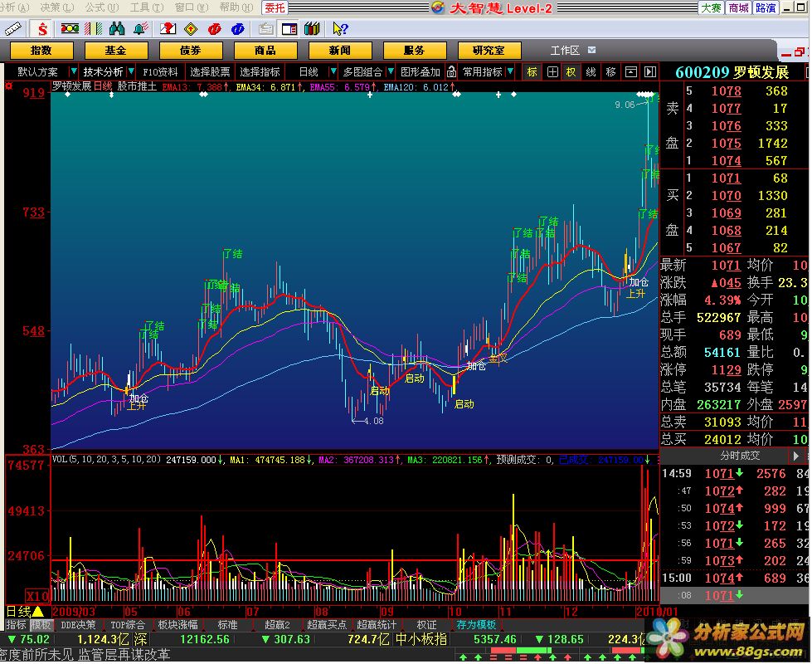This screenshot has height=664, width=812.
Task: Toggle the side info panel window icon
Action: pos(289,28)
